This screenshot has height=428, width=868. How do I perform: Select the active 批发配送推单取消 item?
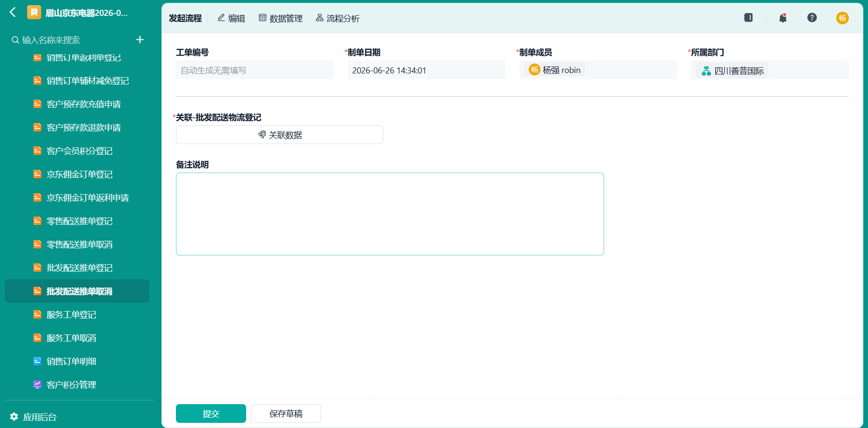(77, 291)
